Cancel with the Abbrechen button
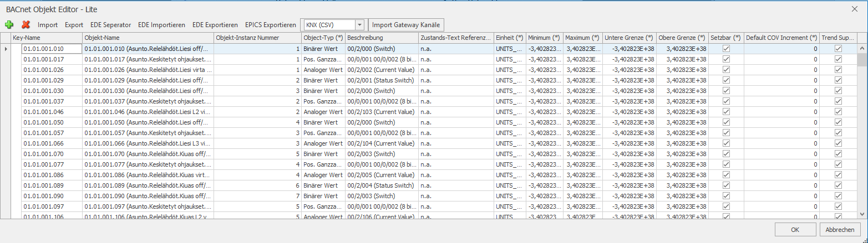This screenshot has height=243, width=868. 840,229
